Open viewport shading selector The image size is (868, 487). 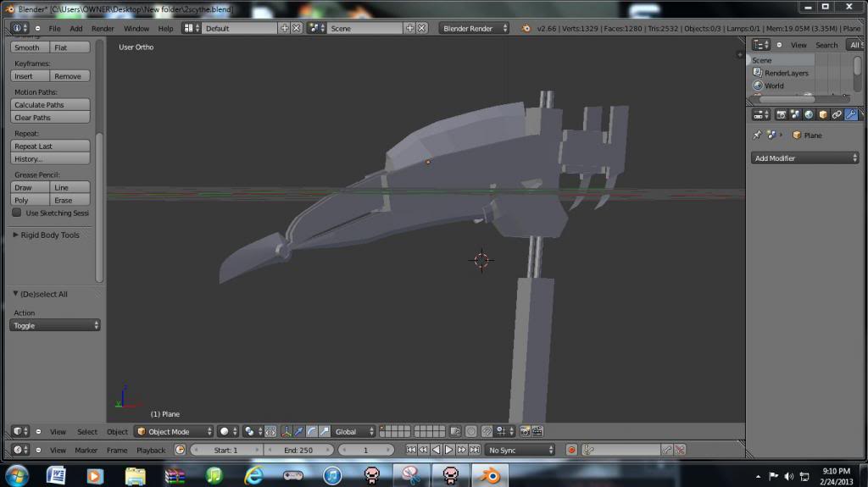(x=227, y=432)
